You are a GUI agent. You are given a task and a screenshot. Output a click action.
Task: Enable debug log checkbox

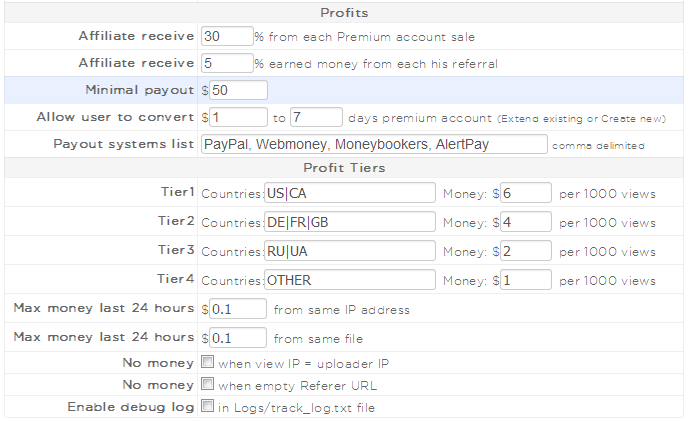[x=208, y=407]
